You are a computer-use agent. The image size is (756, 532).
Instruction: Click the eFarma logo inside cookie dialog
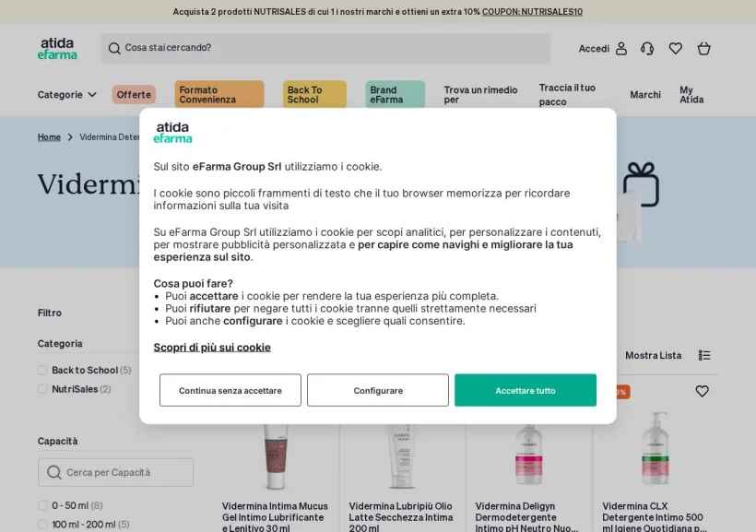point(172,133)
